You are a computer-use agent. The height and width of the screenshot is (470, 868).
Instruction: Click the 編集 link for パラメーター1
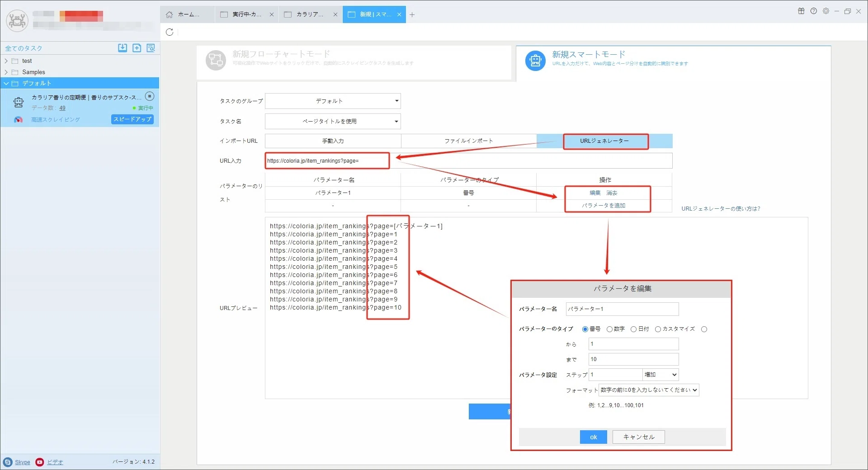point(595,193)
